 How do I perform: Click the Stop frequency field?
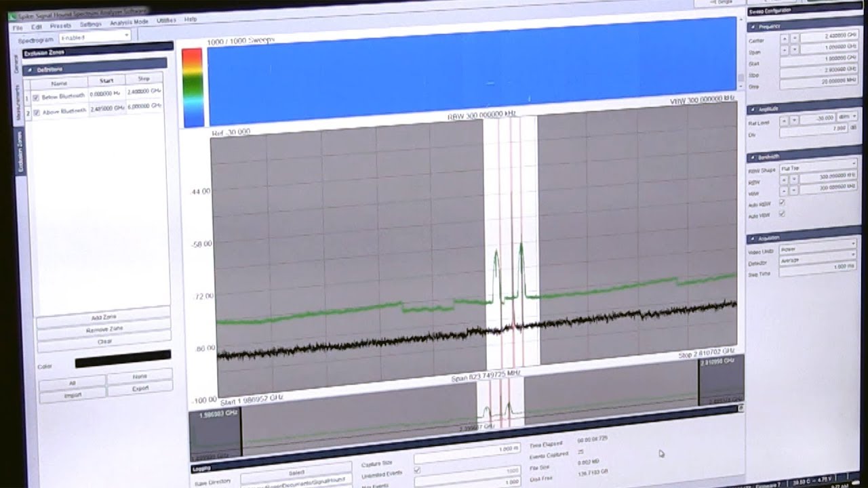pyautogui.click(x=818, y=71)
